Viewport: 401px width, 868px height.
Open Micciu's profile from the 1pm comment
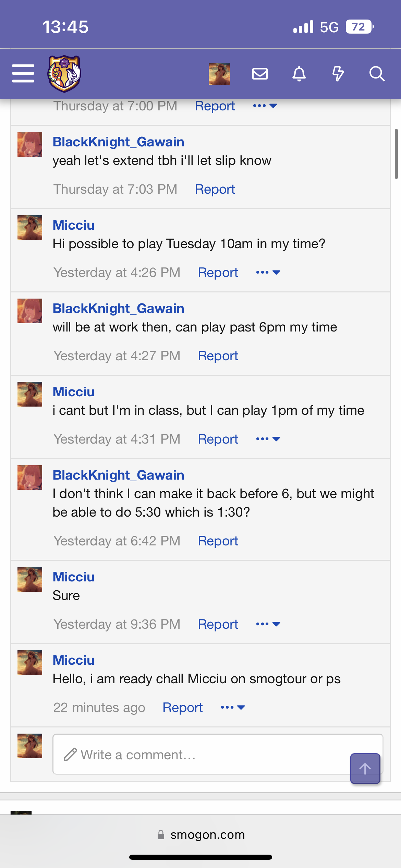coord(73,392)
